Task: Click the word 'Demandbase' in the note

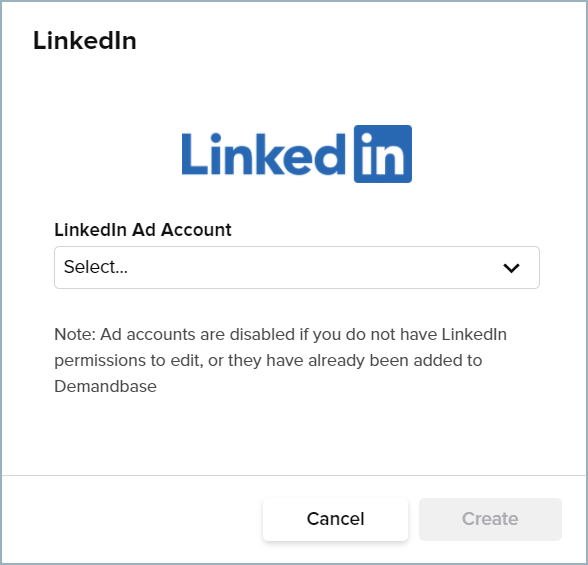Action: pos(105,386)
